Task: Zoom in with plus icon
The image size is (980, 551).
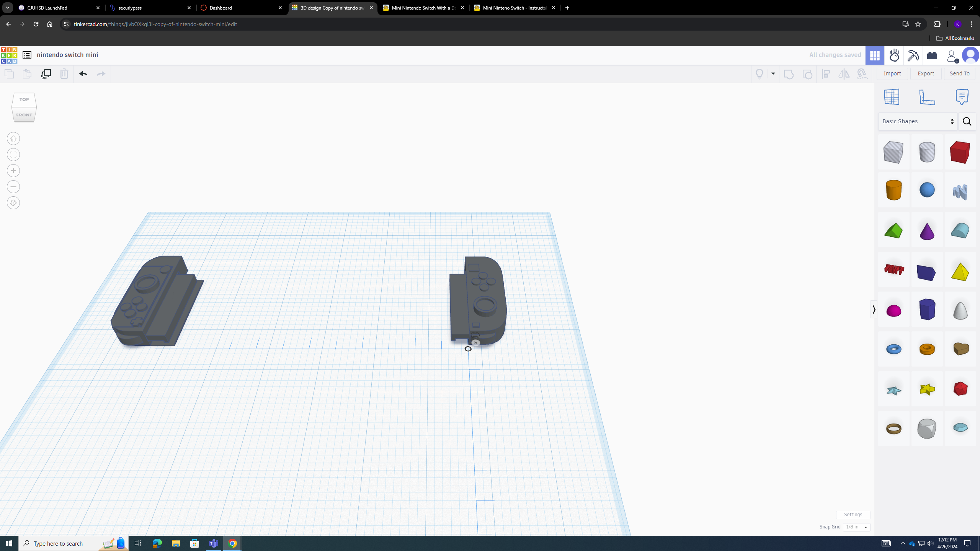Action: pos(13,171)
